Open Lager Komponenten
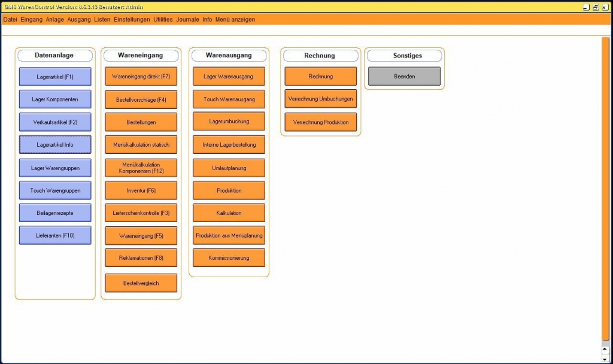This screenshot has width=613, height=364. [54, 99]
